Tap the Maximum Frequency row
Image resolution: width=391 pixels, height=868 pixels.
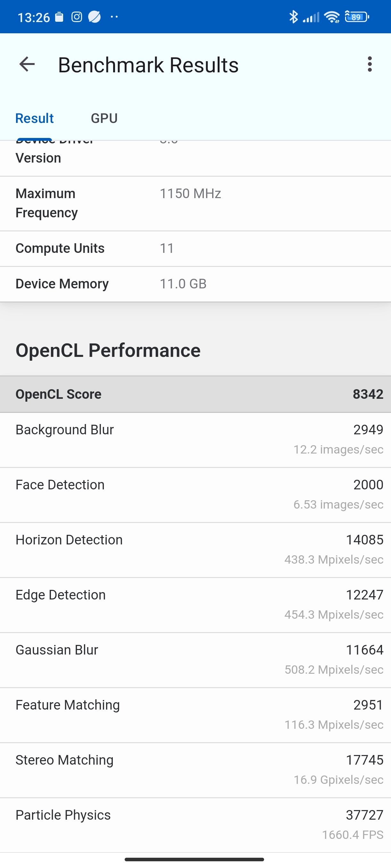(196, 203)
